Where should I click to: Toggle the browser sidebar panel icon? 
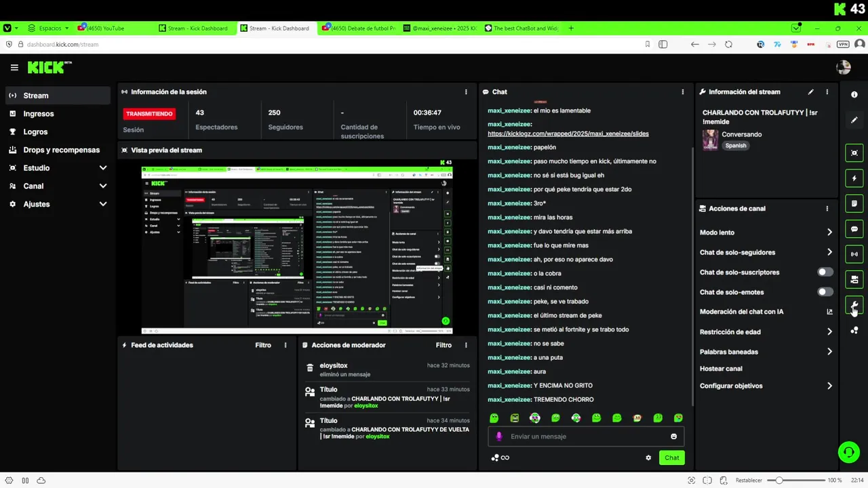(663, 44)
